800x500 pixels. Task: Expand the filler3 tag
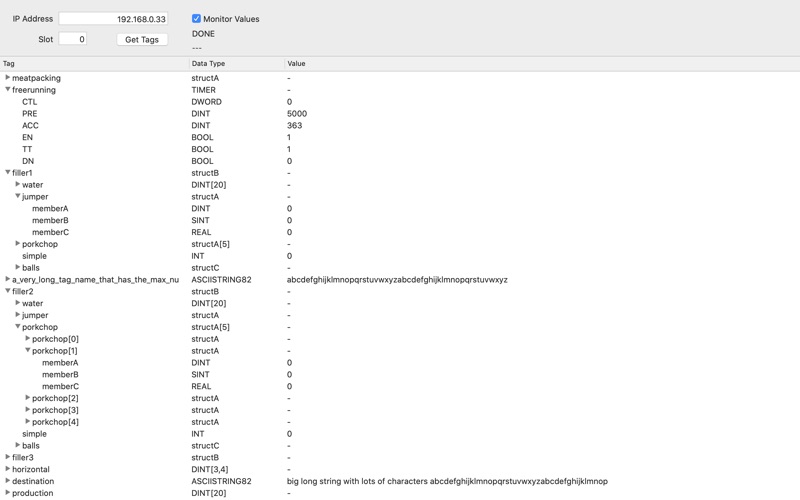8,457
